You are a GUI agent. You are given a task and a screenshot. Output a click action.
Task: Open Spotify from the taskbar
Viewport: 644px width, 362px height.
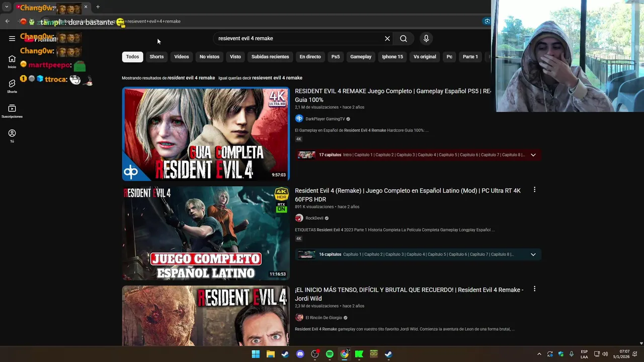(330, 354)
